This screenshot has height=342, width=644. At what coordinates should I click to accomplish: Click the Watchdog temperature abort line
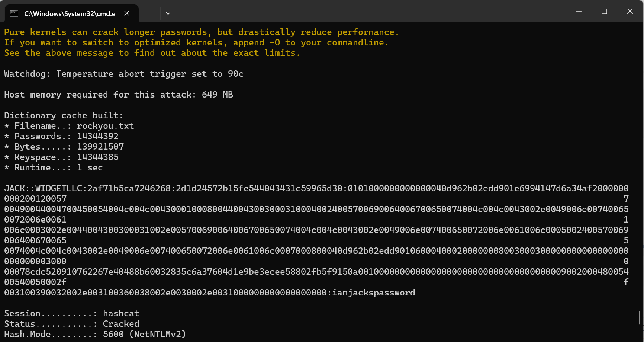pos(124,74)
